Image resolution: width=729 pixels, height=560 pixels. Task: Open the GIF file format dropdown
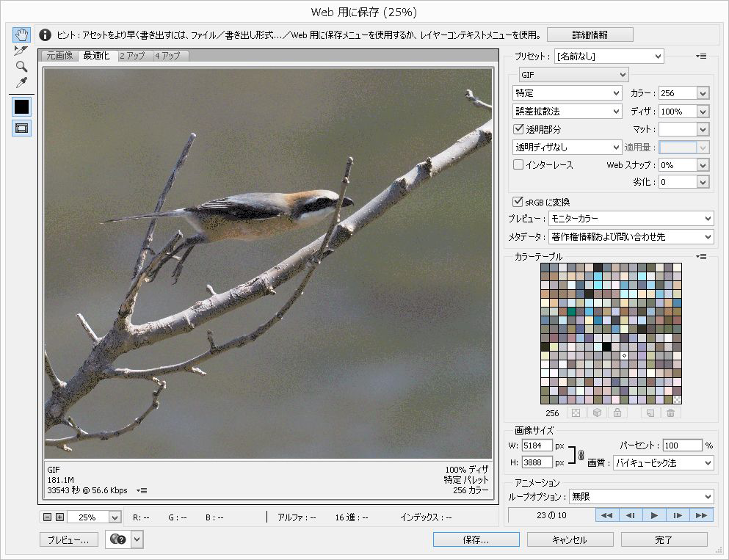pyautogui.click(x=573, y=75)
